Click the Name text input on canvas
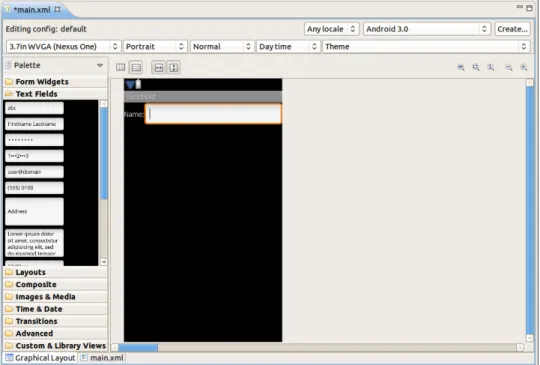540x365 pixels. [213, 114]
